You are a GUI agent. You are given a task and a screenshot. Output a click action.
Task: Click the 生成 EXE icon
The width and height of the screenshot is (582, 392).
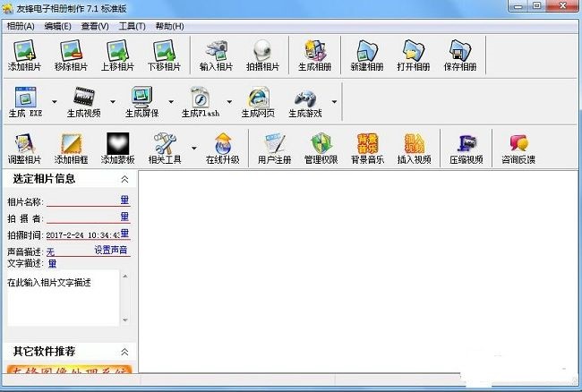pyautogui.click(x=25, y=102)
